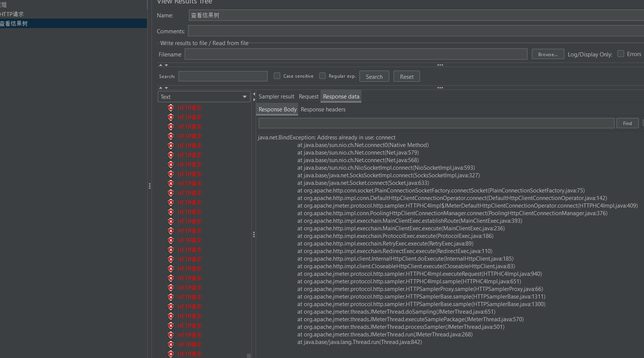
Task: Click the 'SocksSocketImpl.connect' stack line
Action: click(389, 175)
